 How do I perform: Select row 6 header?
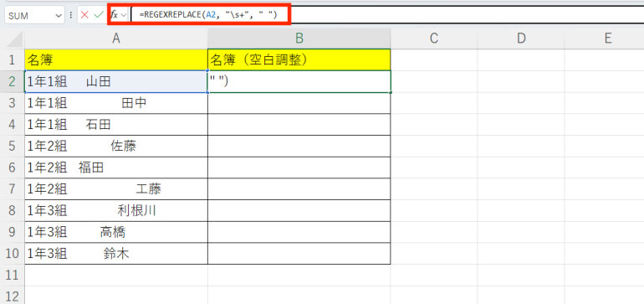click(x=13, y=167)
